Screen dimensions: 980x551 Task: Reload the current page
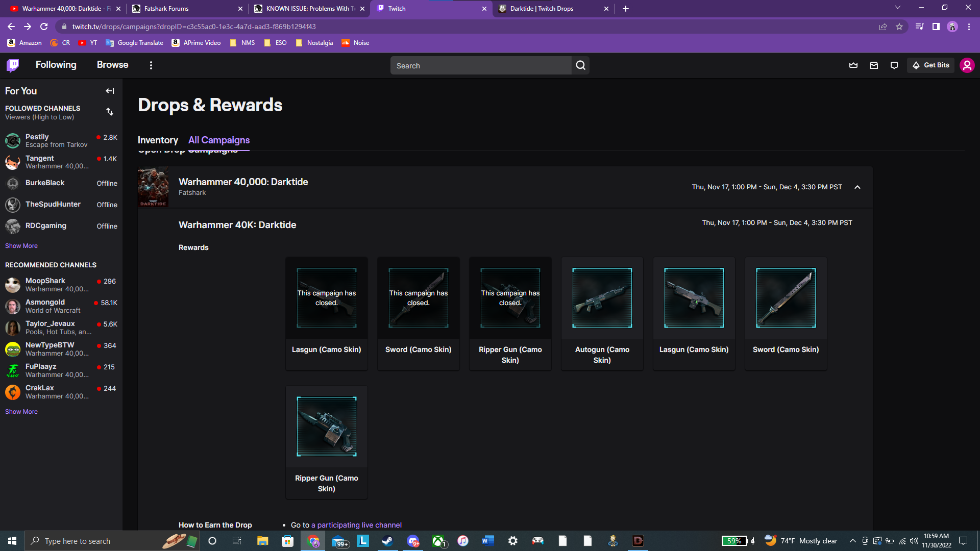click(44, 27)
